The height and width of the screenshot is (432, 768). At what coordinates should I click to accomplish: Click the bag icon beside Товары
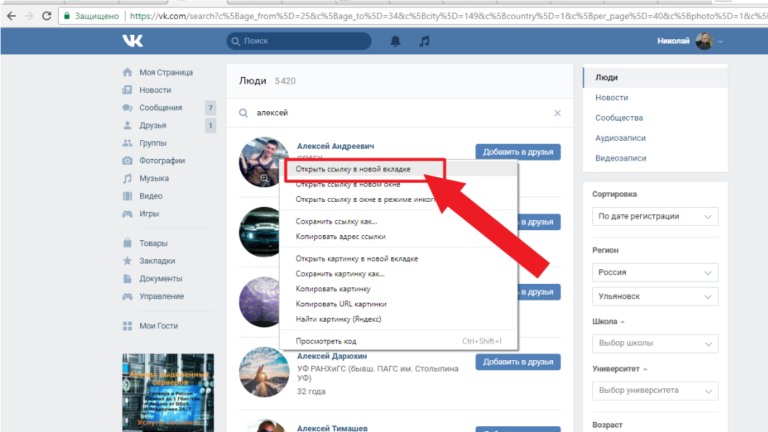coord(127,243)
